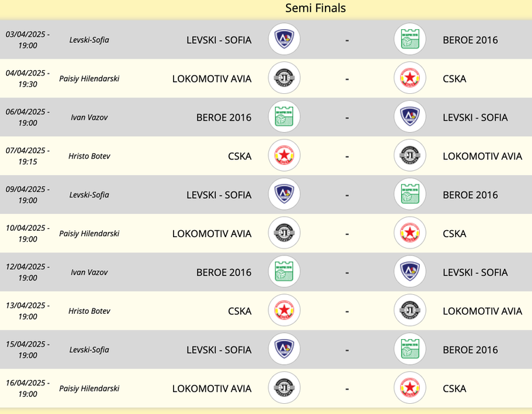Click Lokomotiv Avia logo in 04/04/2025 match
The width and height of the screenshot is (532, 414).
pyautogui.click(x=284, y=78)
